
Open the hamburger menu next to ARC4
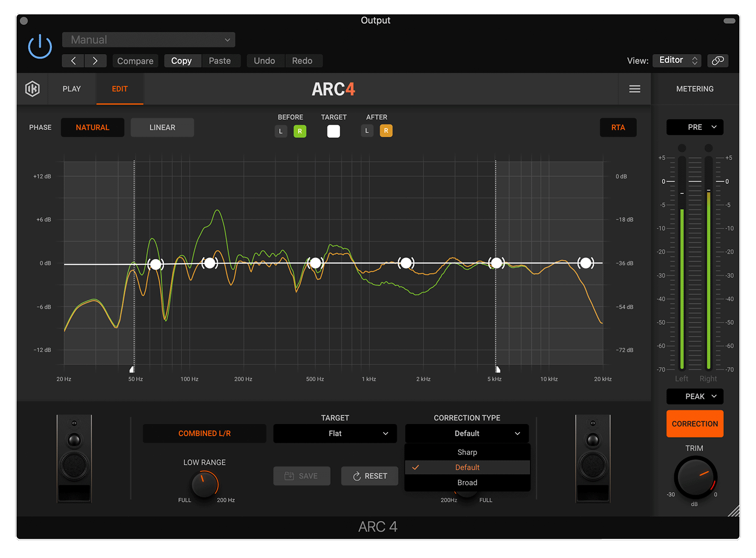tap(635, 89)
